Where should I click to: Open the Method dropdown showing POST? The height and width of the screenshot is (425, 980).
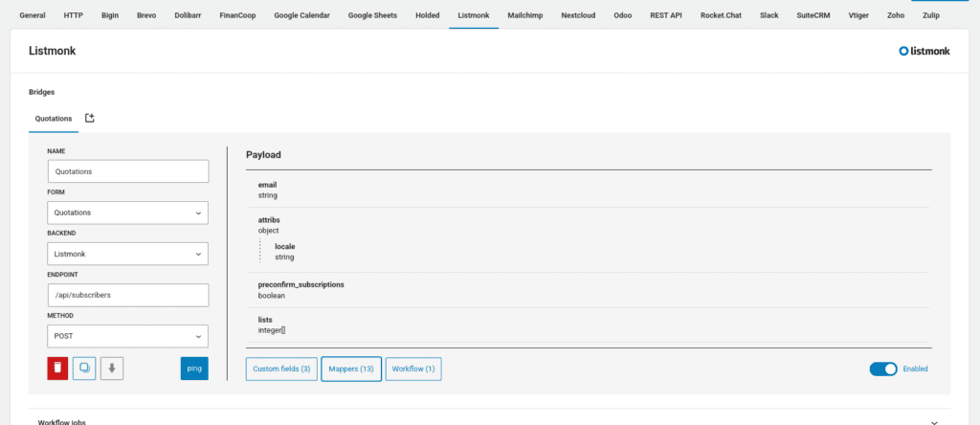point(127,336)
